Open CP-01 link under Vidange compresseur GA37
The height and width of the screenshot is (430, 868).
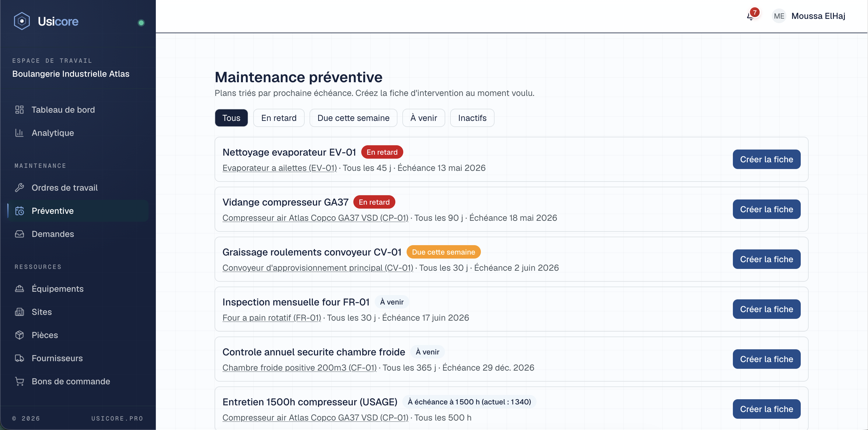point(315,218)
